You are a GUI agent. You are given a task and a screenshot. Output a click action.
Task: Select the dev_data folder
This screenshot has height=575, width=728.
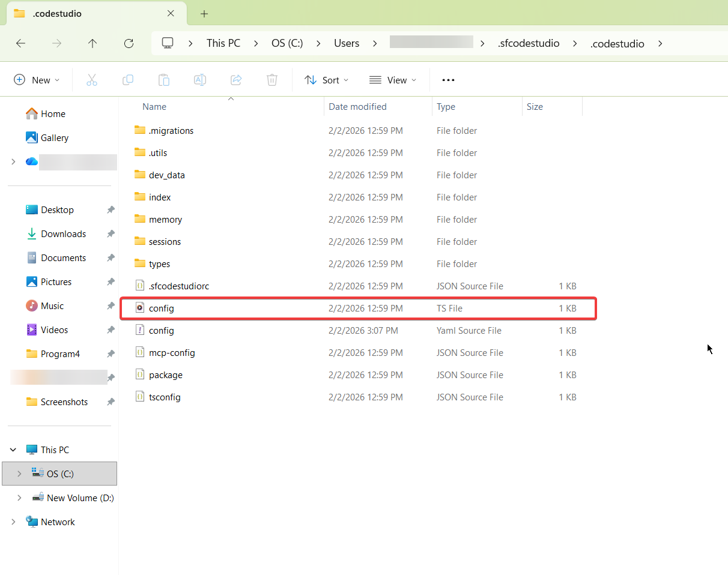160,175
